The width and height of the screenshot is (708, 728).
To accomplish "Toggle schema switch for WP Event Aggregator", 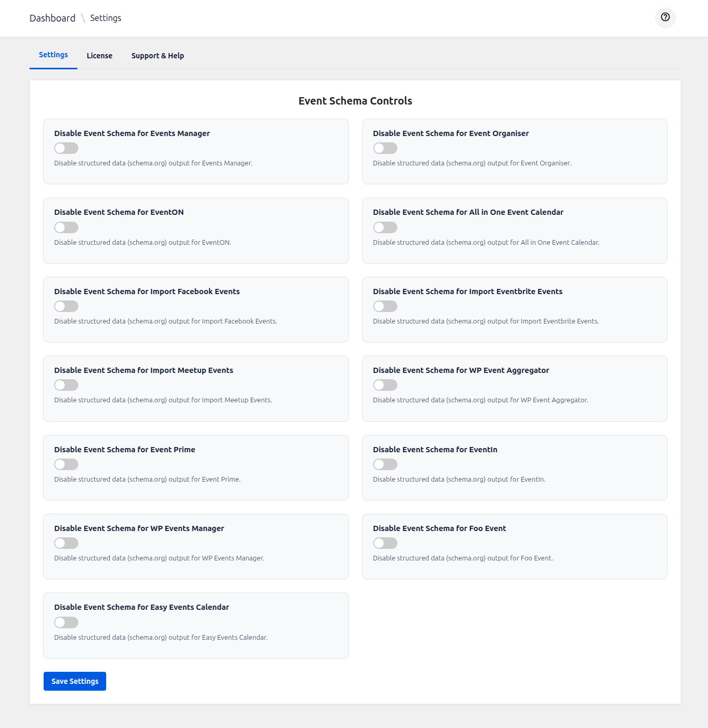I will click(x=385, y=385).
